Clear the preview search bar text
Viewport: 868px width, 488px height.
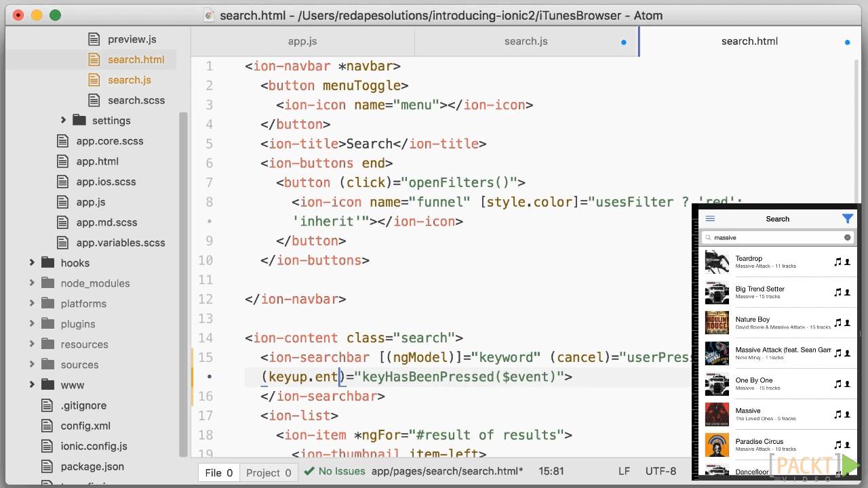point(847,237)
